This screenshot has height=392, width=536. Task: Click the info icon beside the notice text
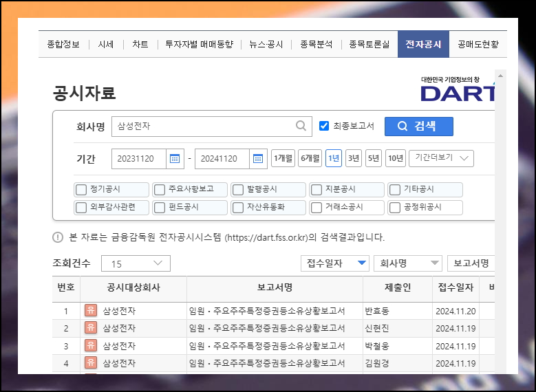pyautogui.click(x=58, y=237)
